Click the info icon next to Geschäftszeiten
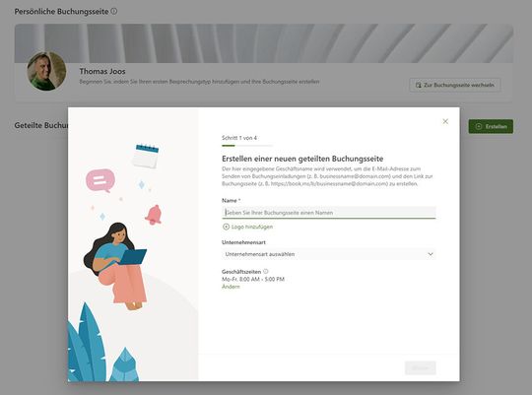532x395 pixels. (266, 272)
